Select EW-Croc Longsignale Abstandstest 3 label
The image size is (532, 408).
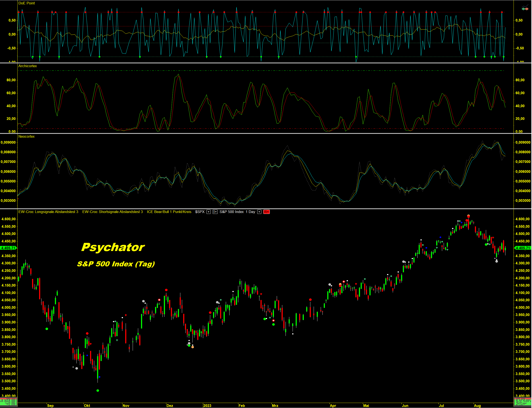(48, 212)
